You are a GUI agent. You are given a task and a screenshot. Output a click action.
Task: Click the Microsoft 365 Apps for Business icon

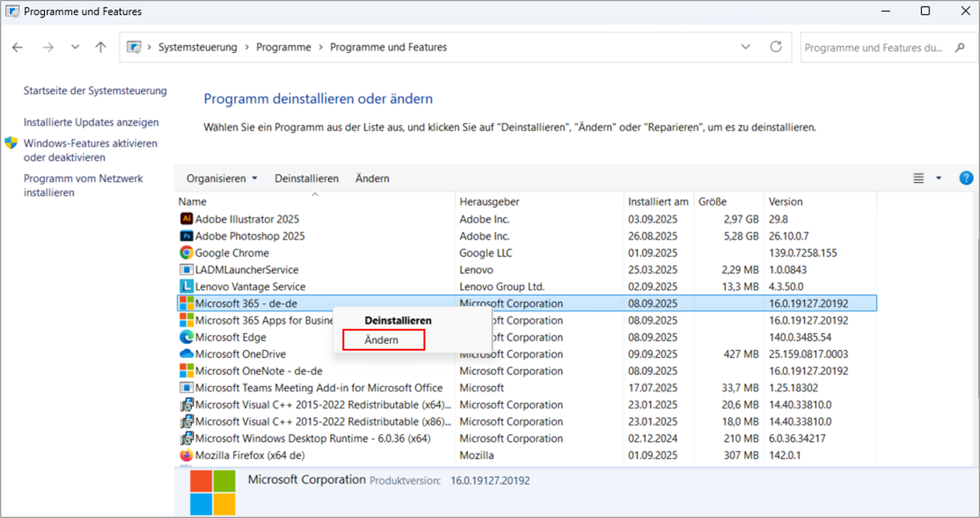pos(186,320)
